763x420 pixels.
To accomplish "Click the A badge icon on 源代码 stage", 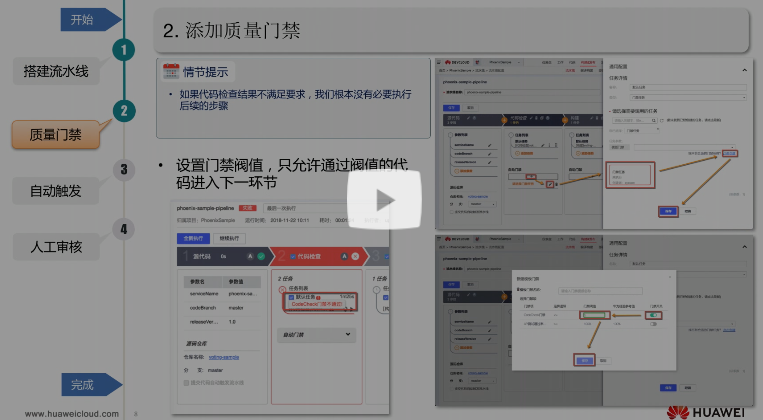I will tap(250, 256).
